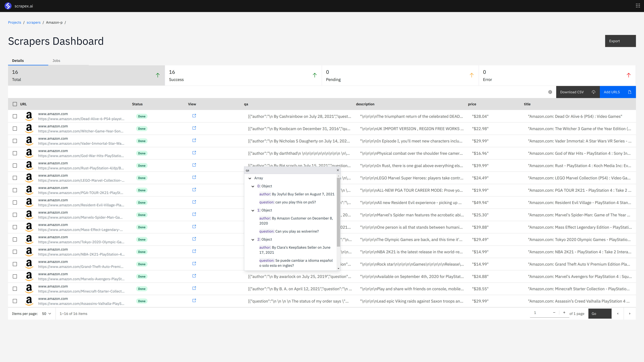
Task: Click the scrapex.ai logo icon
Action: coord(8,6)
